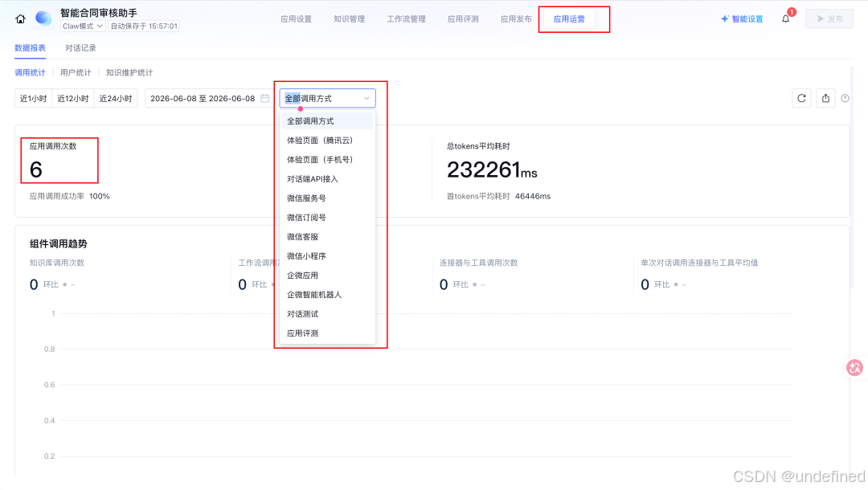Image resolution: width=868 pixels, height=490 pixels.
Task: Select 企微应用 option
Action: (327, 276)
